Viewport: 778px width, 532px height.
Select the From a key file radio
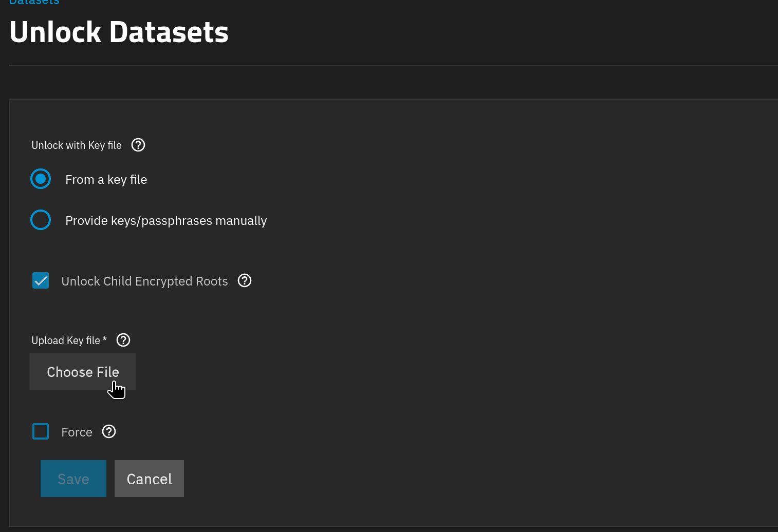coord(41,179)
